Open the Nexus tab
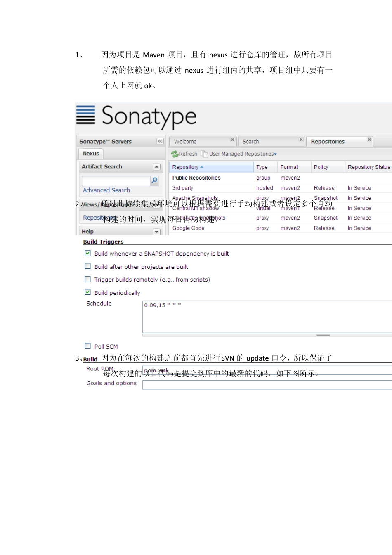The width and height of the screenshot is (392, 555). pyautogui.click(x=91, y=153)
